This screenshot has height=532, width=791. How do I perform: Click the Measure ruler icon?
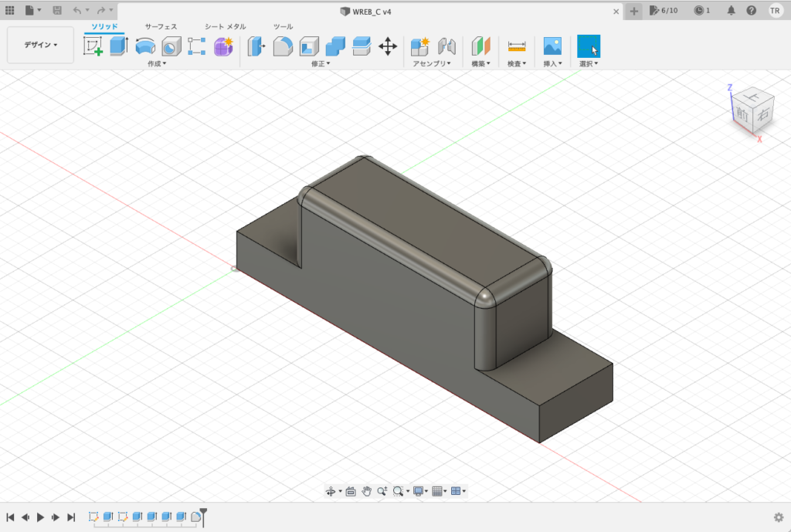pos(517,46)
